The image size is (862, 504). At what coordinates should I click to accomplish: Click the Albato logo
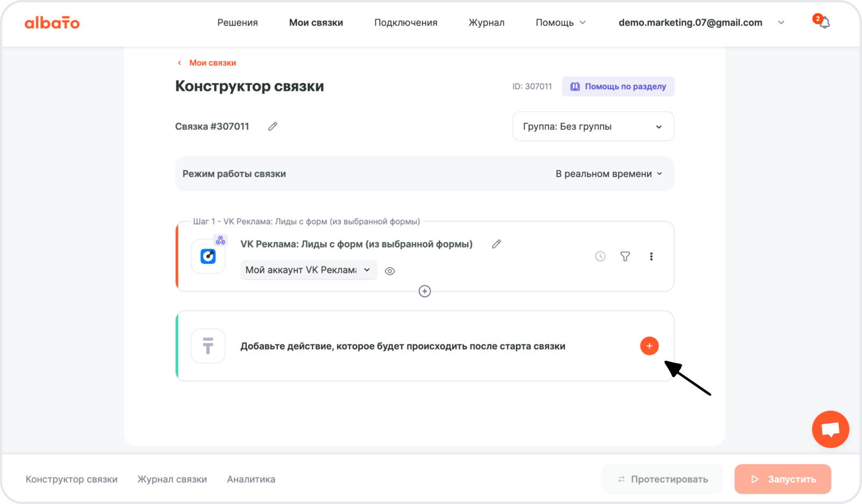pos(52,23)
